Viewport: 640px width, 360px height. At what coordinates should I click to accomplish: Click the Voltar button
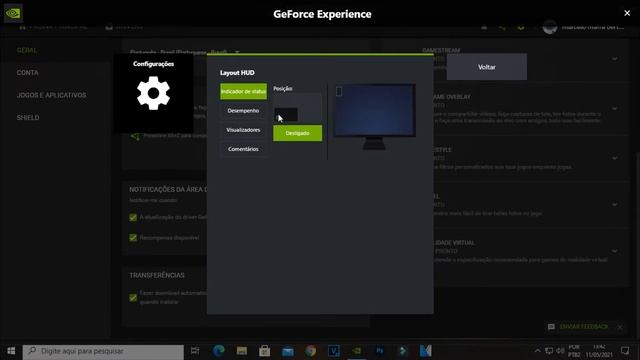tap(487, 67)
